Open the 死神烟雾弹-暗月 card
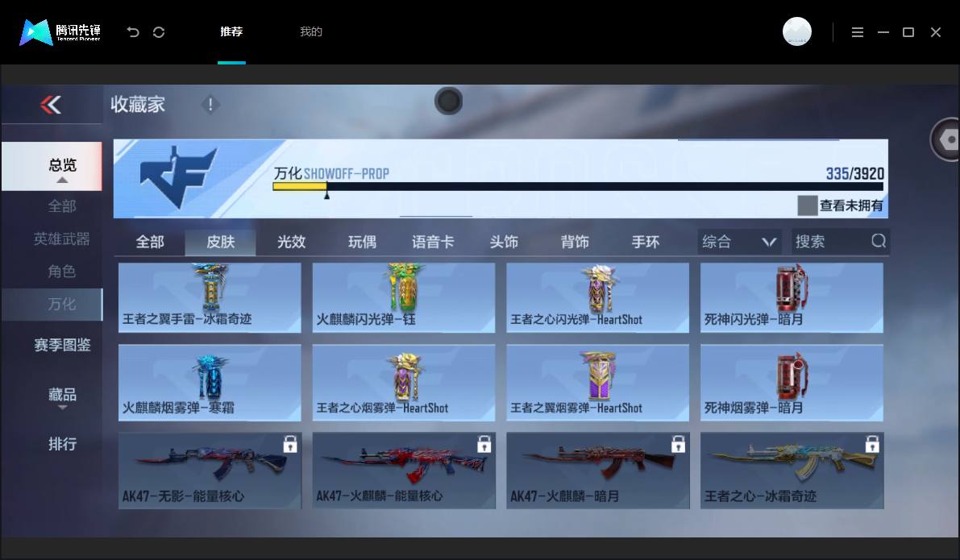960x560 pixels. point(792,383)
